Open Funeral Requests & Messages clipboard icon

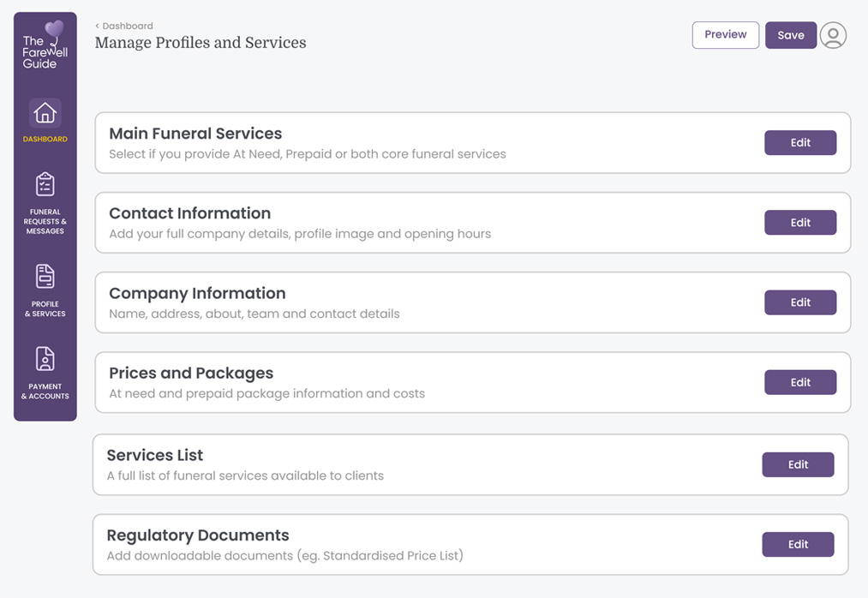click(45, 184)
